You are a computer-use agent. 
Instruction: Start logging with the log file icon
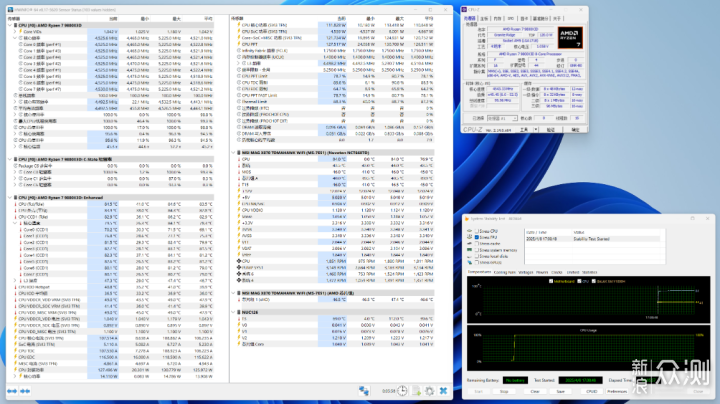click(416, 391)
